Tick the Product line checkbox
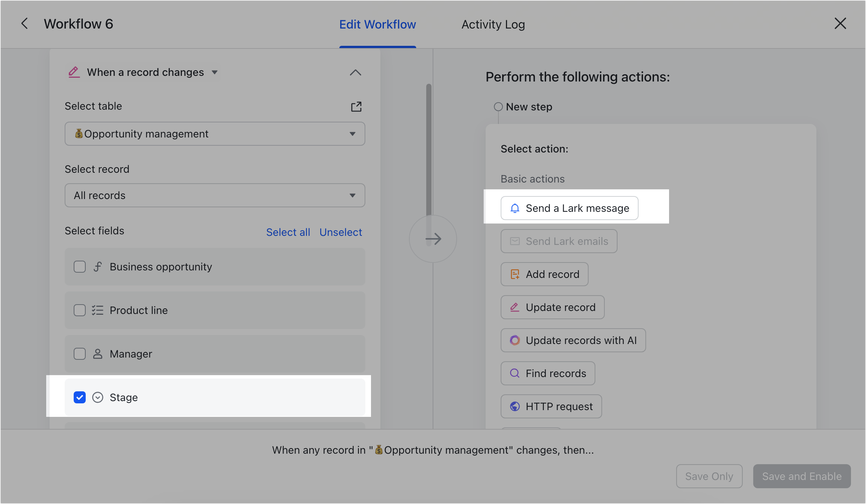Viewport: 866px width, 504px height. 80,310
